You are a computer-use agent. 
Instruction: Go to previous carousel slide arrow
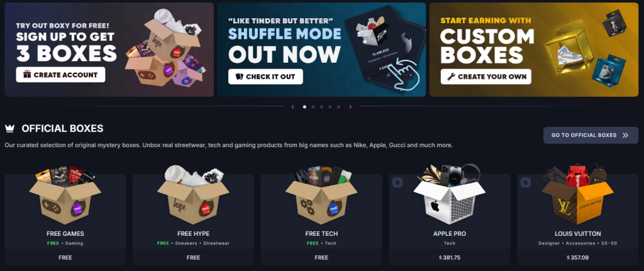[292, 107]
